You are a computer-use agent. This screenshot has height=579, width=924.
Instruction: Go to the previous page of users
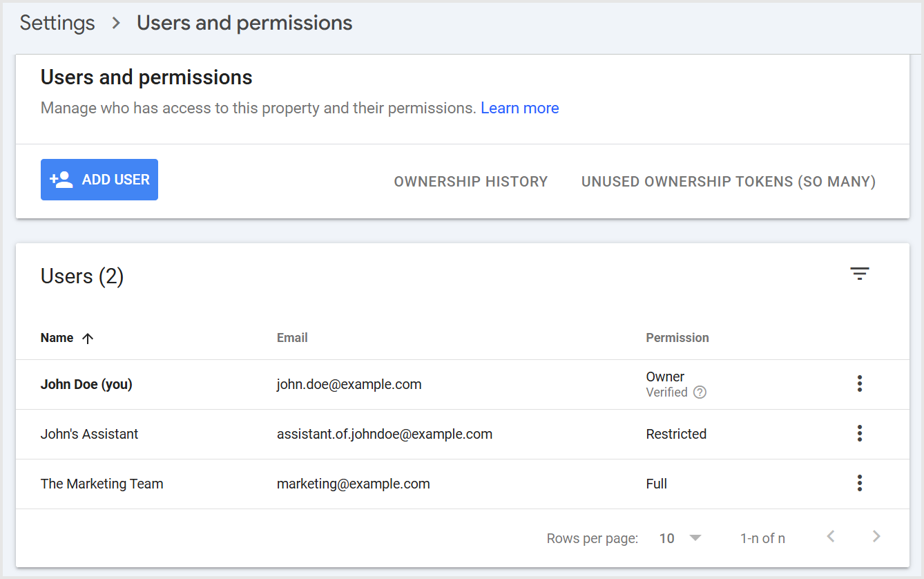coord(831,537)
